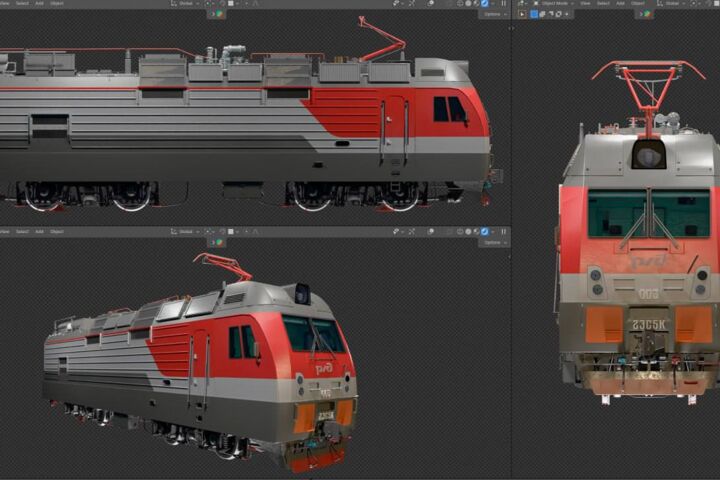The image size is (720, 480).
Task: Switch bottom viewport to solid shading
Action: tap(468, 232)
